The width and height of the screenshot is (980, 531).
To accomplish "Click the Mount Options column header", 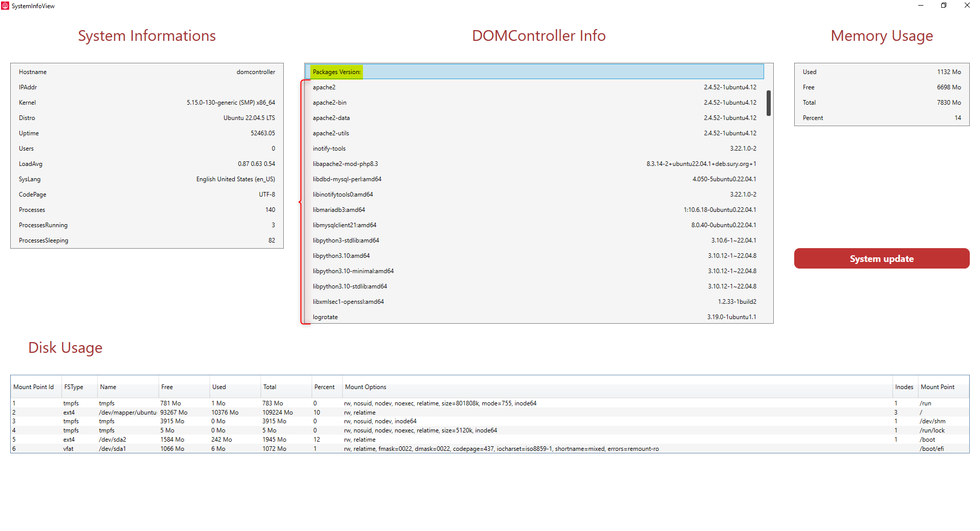I will click(x=617, y=387).
